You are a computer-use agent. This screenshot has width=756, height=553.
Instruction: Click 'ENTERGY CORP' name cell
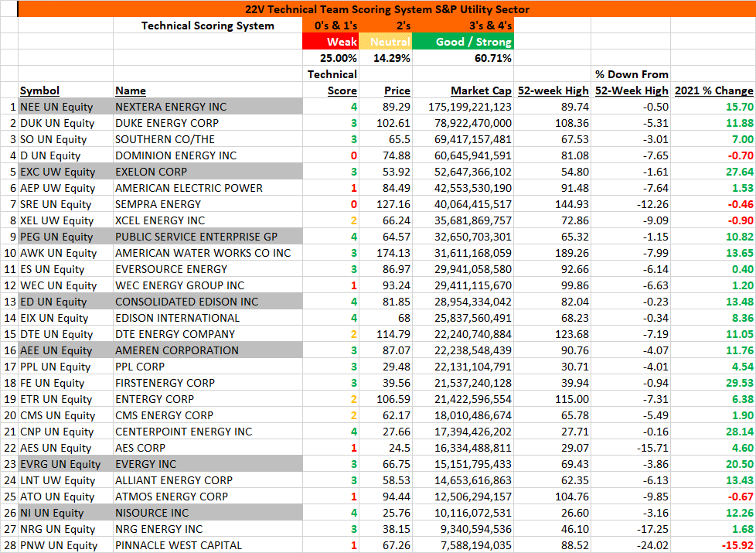[208, 399]
